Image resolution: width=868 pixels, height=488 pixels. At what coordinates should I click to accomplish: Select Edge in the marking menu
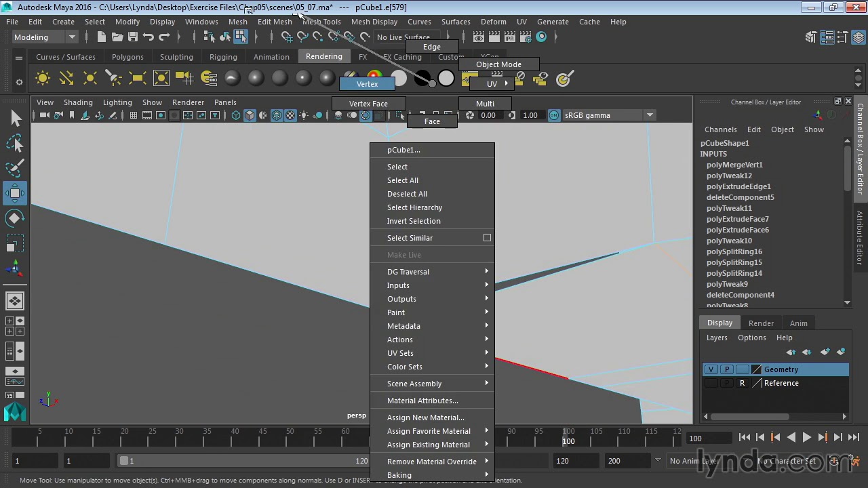(432, 47)
